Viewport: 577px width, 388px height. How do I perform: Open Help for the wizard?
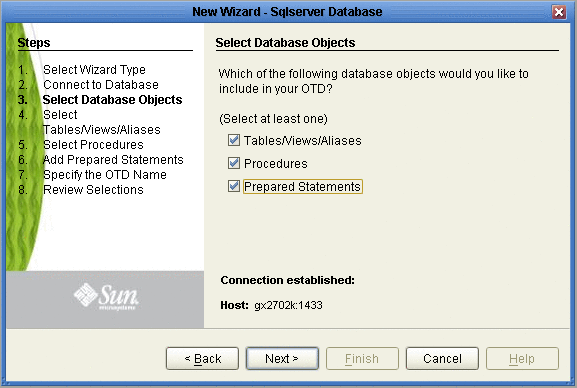pyautogui.click(x=522, y=358)
